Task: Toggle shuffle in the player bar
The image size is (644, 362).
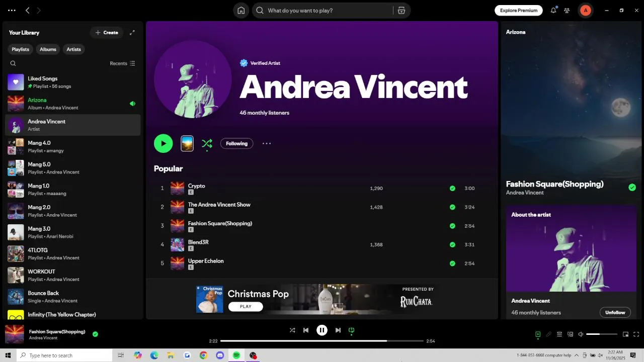Action: pyautogui.click(x=292, y=330)
